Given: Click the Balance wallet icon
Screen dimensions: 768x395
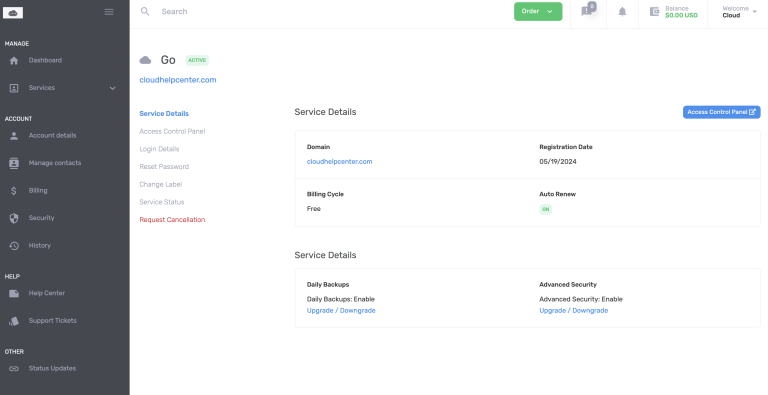Looking at the screenshot, I should click(x=654, y=12).
